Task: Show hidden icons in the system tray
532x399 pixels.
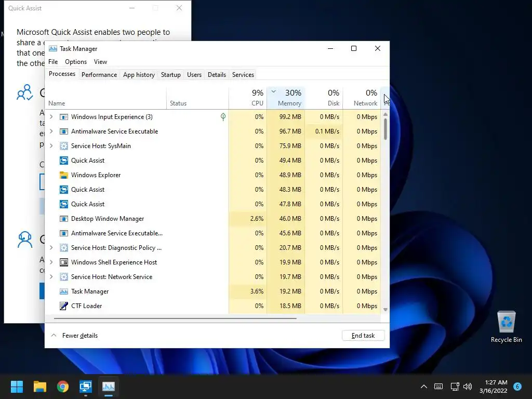Action: point(424,387)
